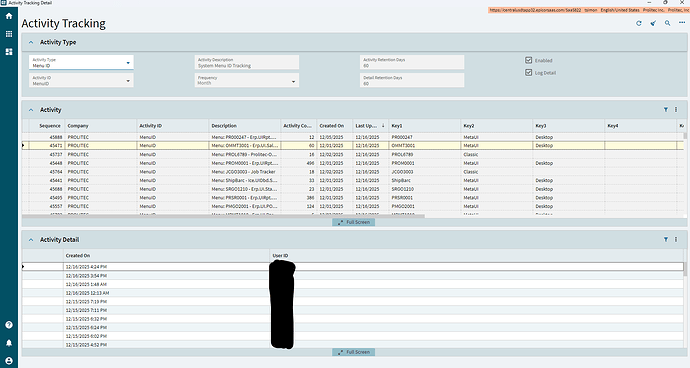
Task: Click the Activity Description field
Action: coord(247,63)
